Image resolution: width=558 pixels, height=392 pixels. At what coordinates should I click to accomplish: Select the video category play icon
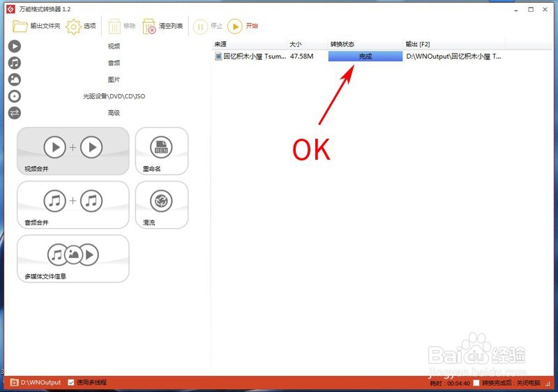pyautogui.click(x=15, y=46)
